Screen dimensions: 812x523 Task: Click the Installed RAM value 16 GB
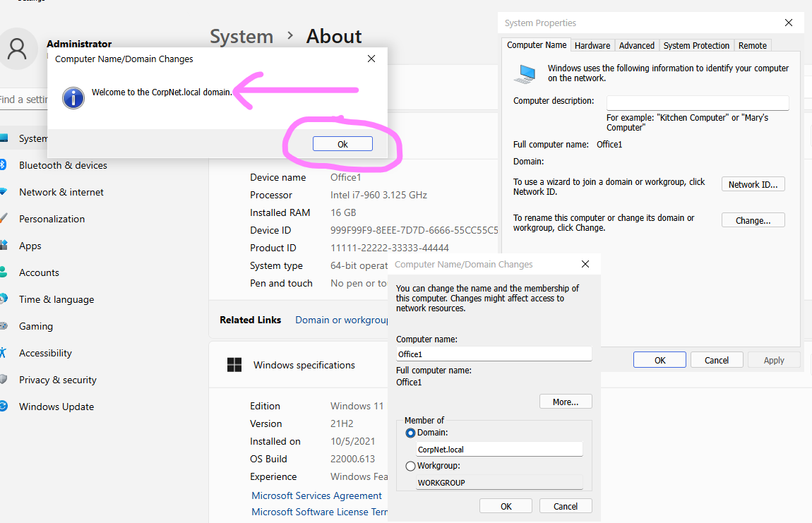[343, 213]
